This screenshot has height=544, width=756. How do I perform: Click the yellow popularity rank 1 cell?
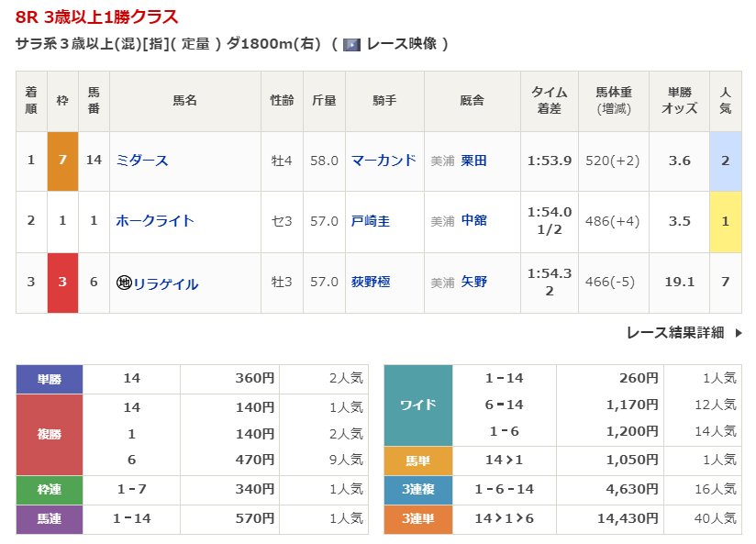(725, 221)
